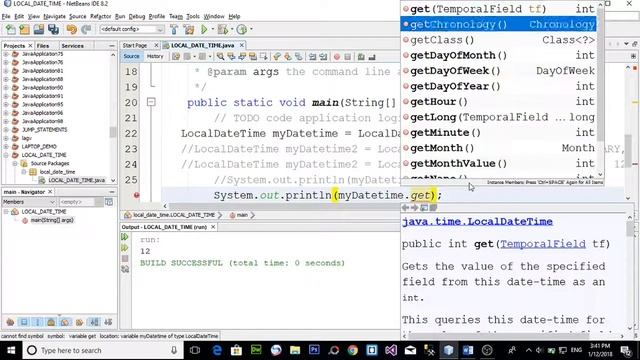Viewport: 640px width, 360px height.
Task: Collapse the LOCAL_DATE_TIME project node
Action: [x=6, y=155]
